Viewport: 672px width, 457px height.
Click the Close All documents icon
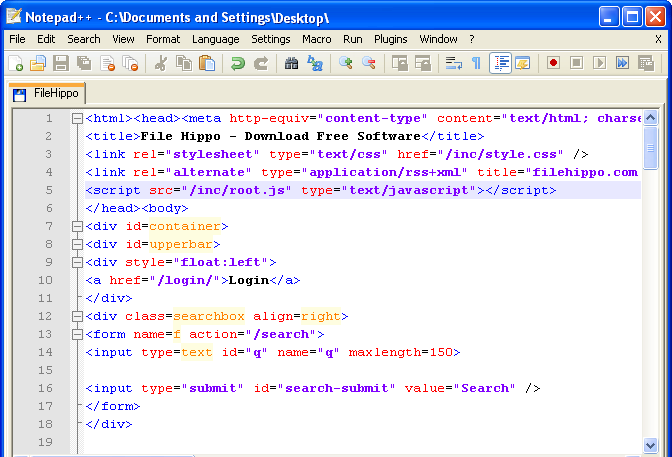[130, 63]
